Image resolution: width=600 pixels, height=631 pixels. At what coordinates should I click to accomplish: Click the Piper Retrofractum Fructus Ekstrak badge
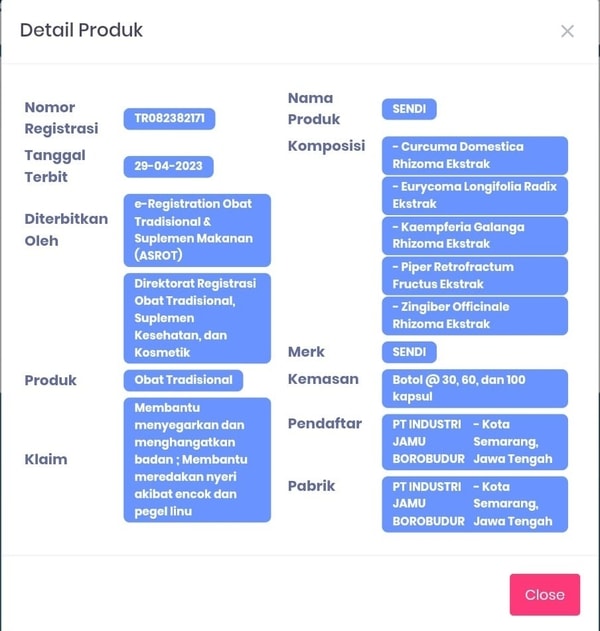coord(474,276)
